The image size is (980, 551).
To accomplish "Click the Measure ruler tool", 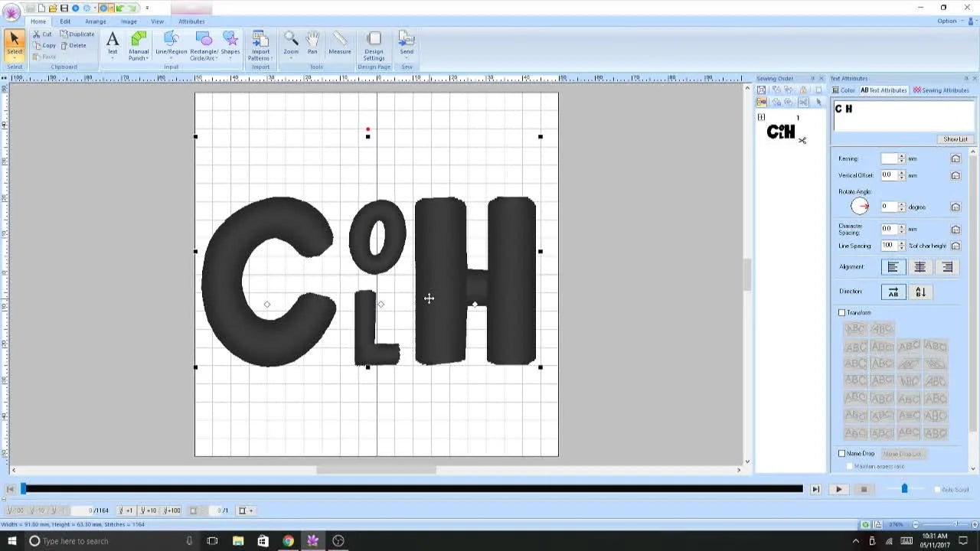I will 340,44.
